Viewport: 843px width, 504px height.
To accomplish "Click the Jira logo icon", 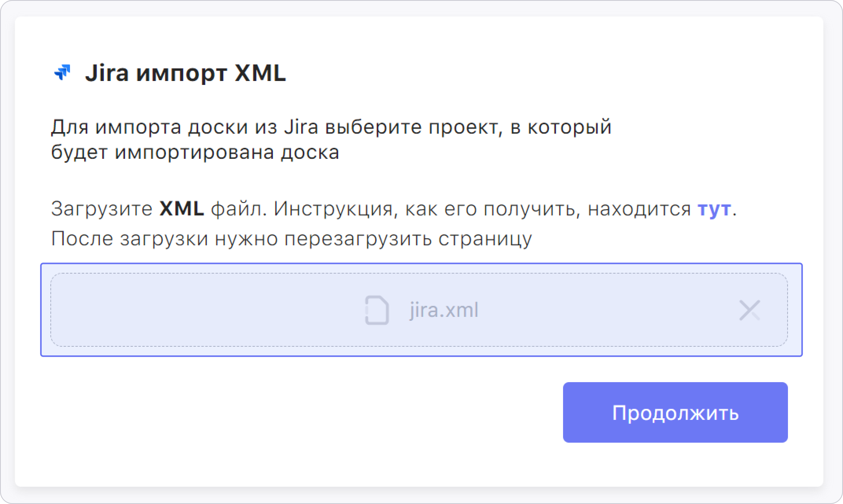I will pyautogui.click(x=62, y=72).
